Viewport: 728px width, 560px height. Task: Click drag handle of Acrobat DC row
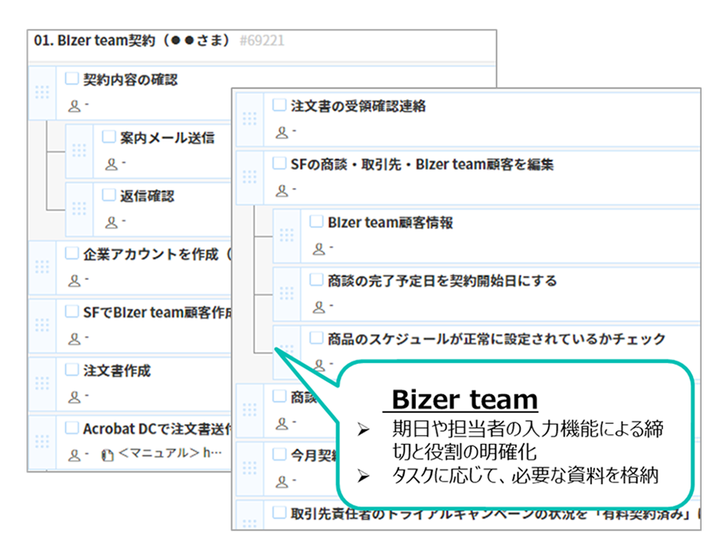click(42, 441)
